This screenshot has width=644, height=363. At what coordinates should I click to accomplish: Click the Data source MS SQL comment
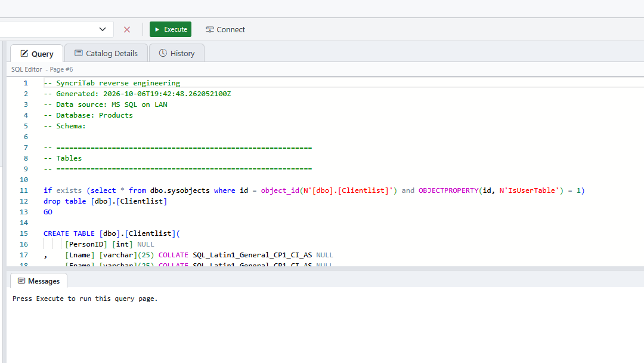click(x=106, y=104)
